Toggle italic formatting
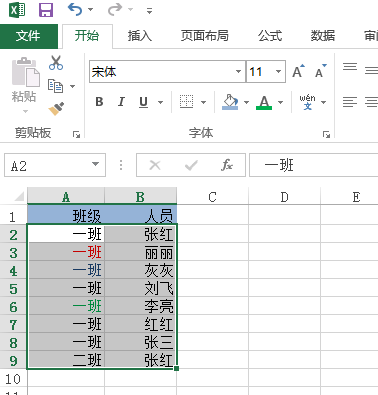The height and width of the screenshot is (395, 378). click(121, 102)
